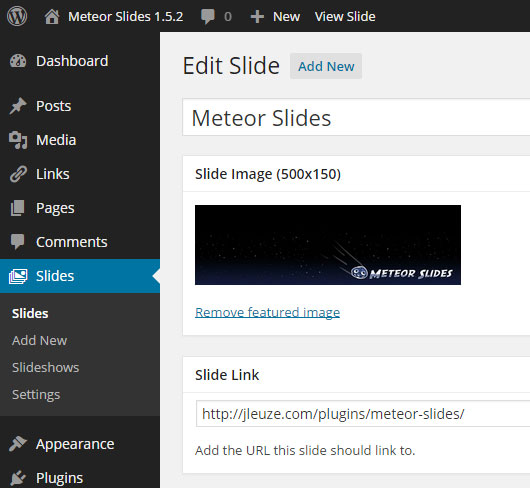The width and height of the screenshot is (530, 488).
Task: Click the Remove featured image link
Action: coord(267,312)
